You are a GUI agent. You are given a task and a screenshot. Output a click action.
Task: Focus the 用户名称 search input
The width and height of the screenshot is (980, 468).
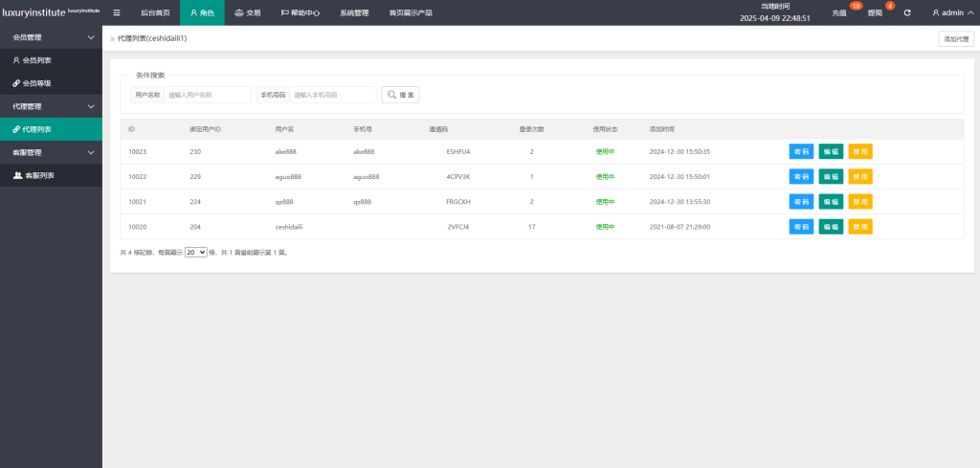(x=207, y=95)
